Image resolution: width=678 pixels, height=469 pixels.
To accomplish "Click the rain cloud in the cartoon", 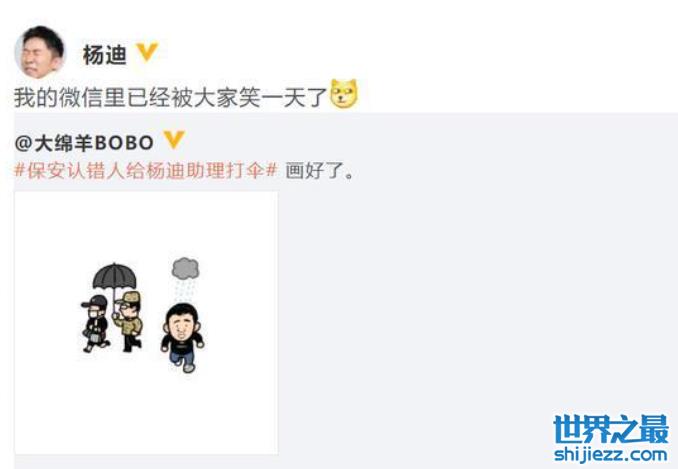I will [185, 268].
